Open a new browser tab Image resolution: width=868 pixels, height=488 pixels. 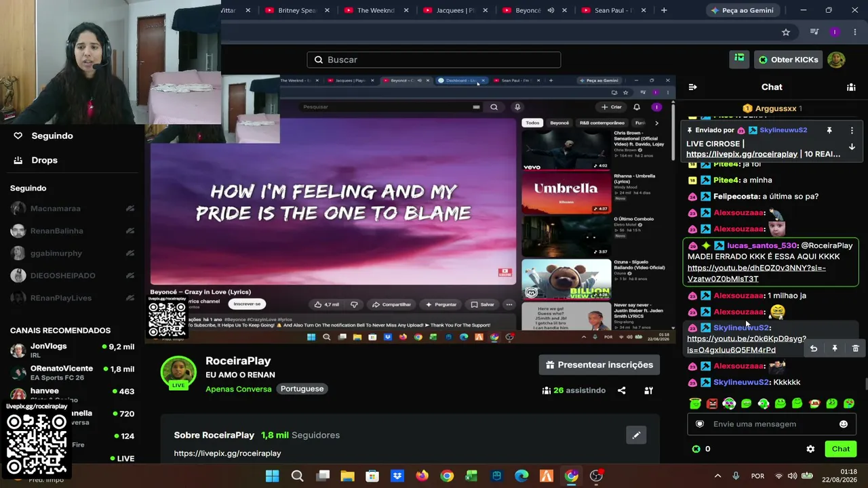click(664, 10)
